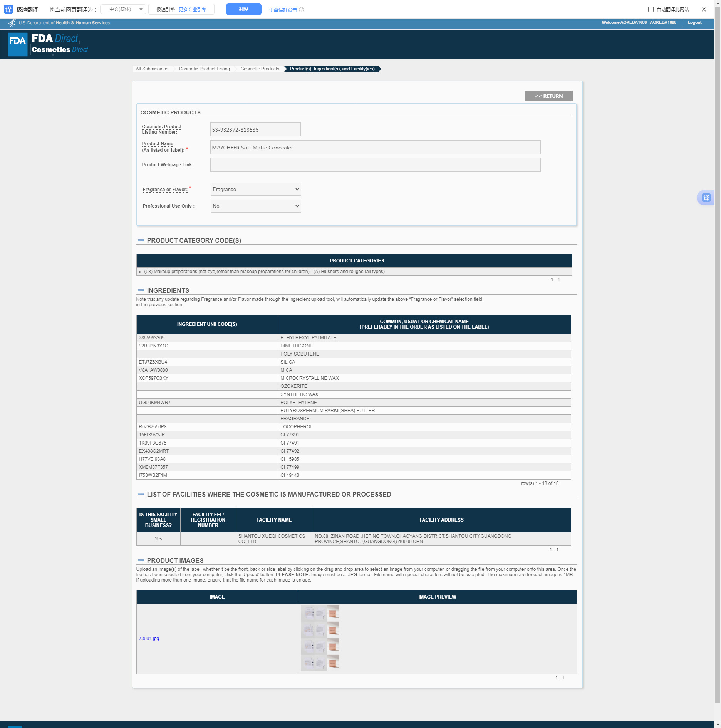The height and width of the screenshot is (728, 721).
Task: Collapse the Product Images section
Action: tap(141, 560)
